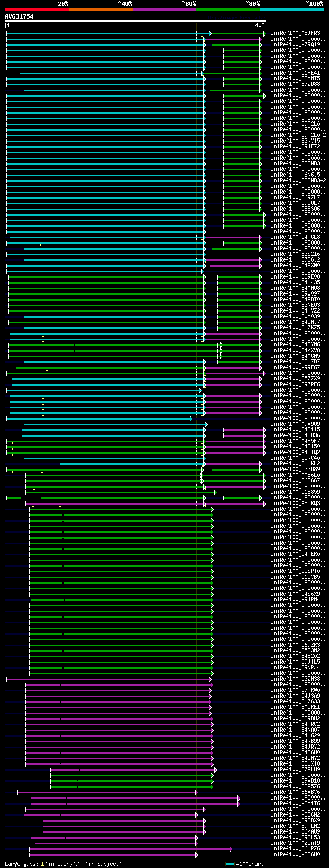This screenshot has width=329, height=868.
Task: Open hit UniRef100_C3YMT5
Action: [295, 79]
